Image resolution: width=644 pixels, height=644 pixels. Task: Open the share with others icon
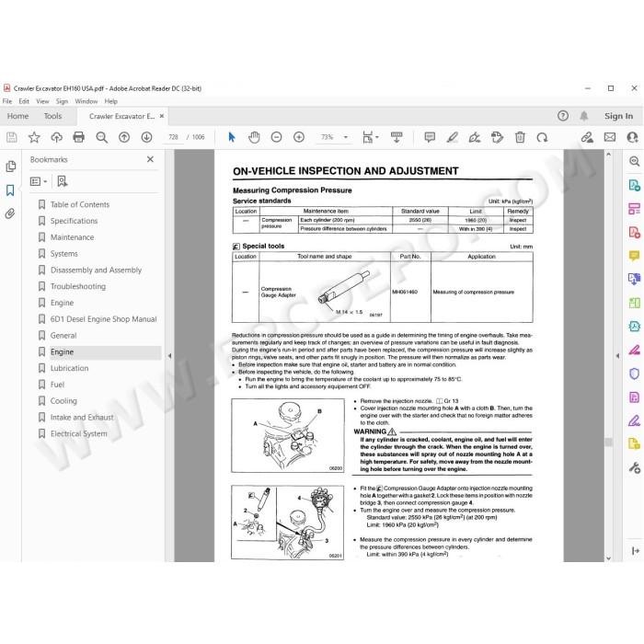pyautogui.click(x=633, y=137)
